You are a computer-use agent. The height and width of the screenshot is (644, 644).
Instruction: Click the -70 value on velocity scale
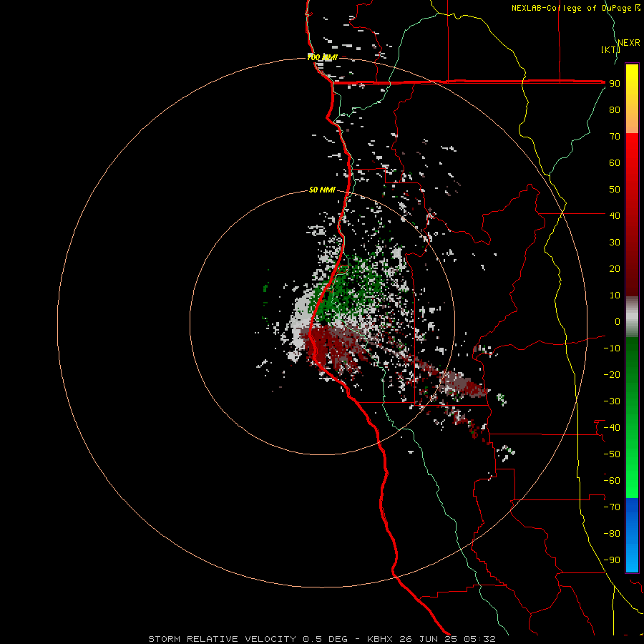(612, 507)
